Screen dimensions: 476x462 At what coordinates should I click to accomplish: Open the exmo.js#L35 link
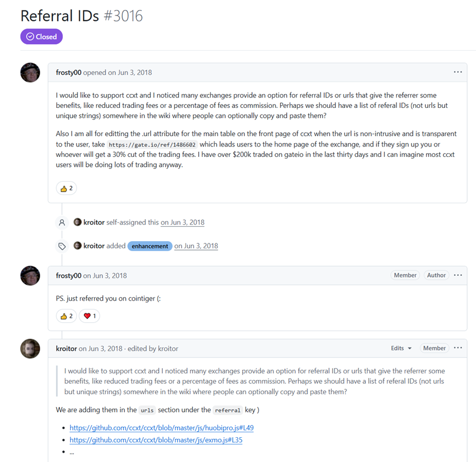tap(156, 440)
